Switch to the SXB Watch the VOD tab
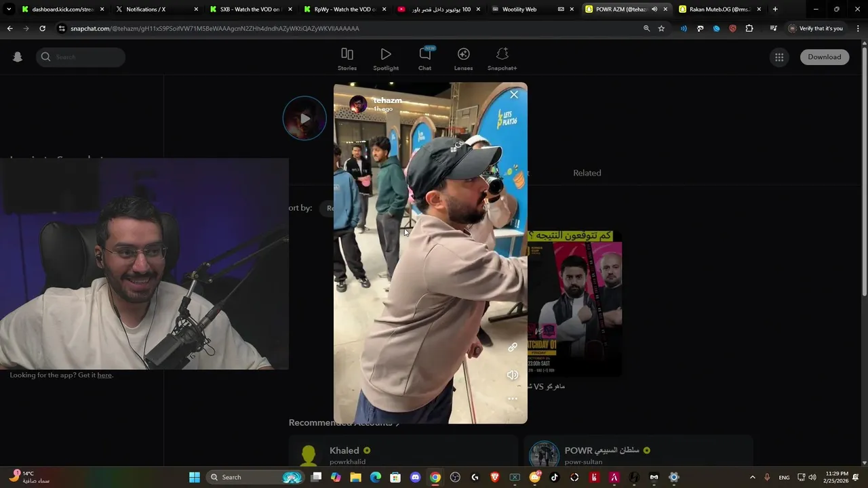This screenshot has width=868, height=488. pos(251,9)
